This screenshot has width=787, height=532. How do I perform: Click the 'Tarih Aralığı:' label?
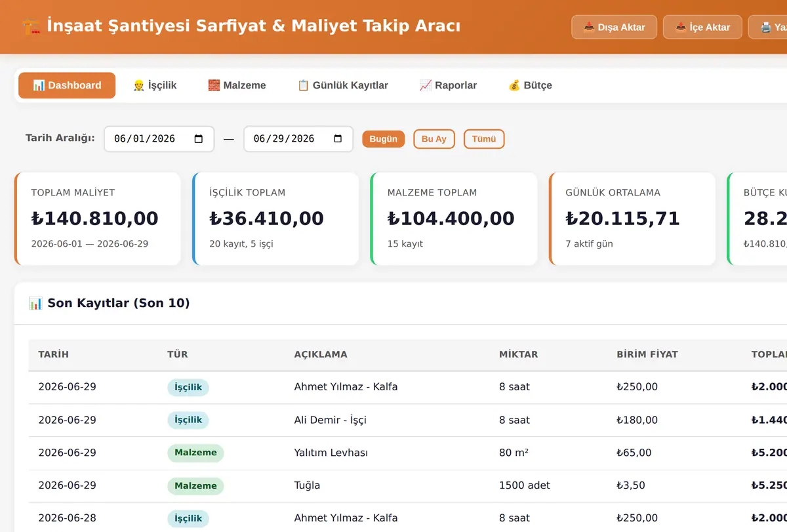[x=60, y=138]
